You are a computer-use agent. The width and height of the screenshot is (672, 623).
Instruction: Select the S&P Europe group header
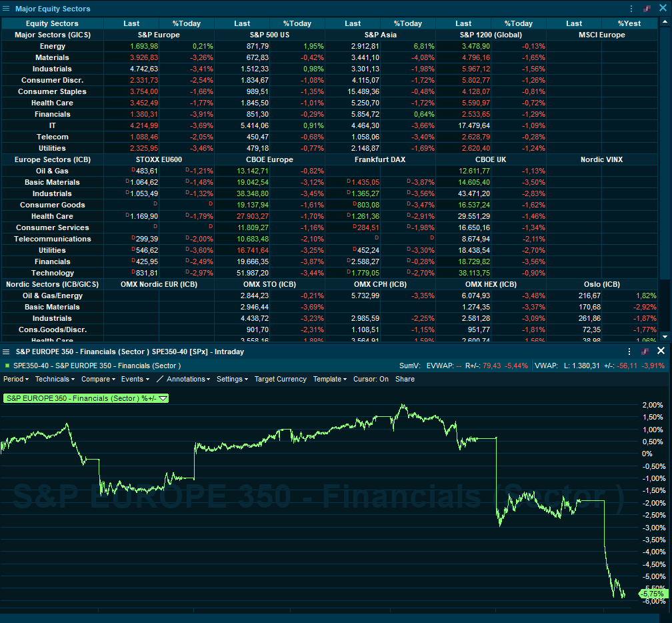pos(159,35)
